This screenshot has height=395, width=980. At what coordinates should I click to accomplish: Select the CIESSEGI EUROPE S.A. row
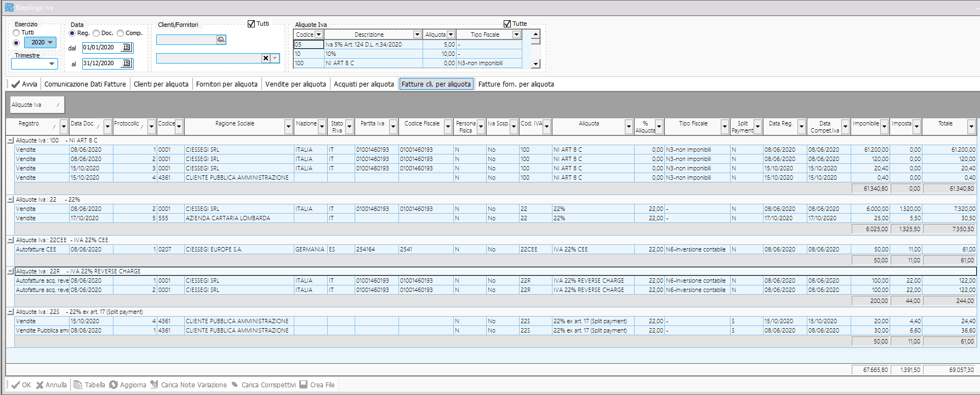pos(495,249)
